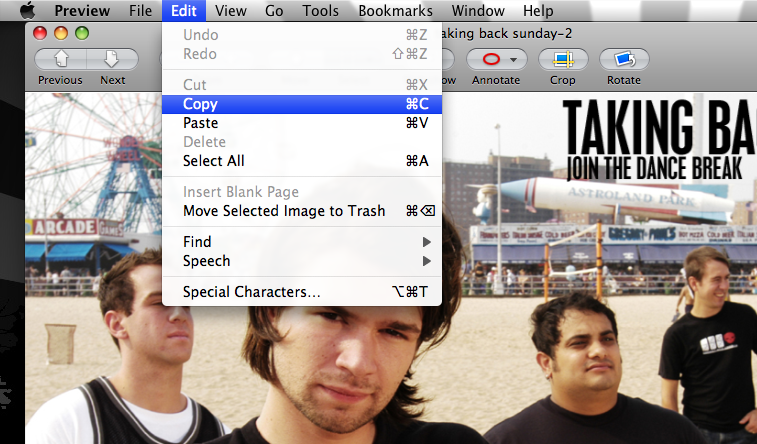Screen dimensions: 757x444
Task: Click the Next arrow toolbar button
Action: click(112, 59)
